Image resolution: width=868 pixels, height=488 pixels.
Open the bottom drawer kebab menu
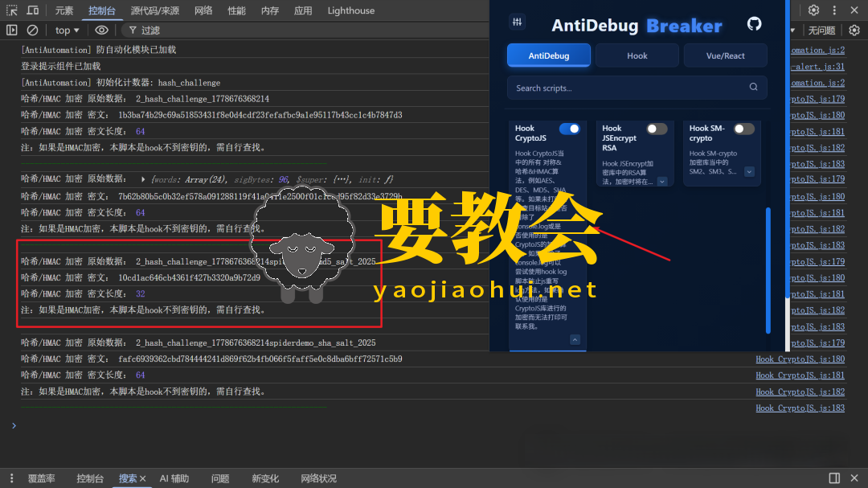[11, 478]
